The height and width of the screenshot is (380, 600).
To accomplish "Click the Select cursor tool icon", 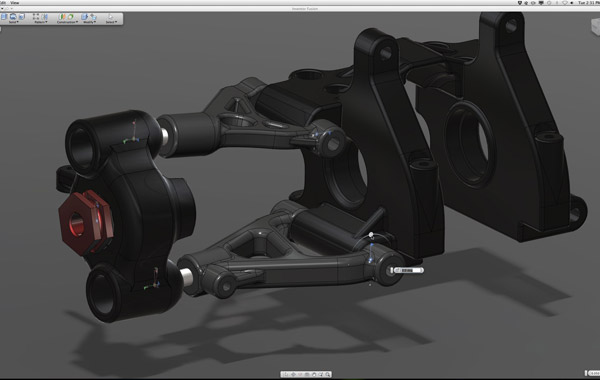I will tap(111, 17).
